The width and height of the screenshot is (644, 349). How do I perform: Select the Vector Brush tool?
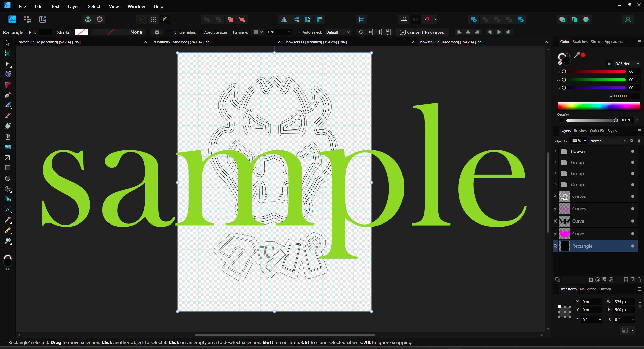point(8,106)
